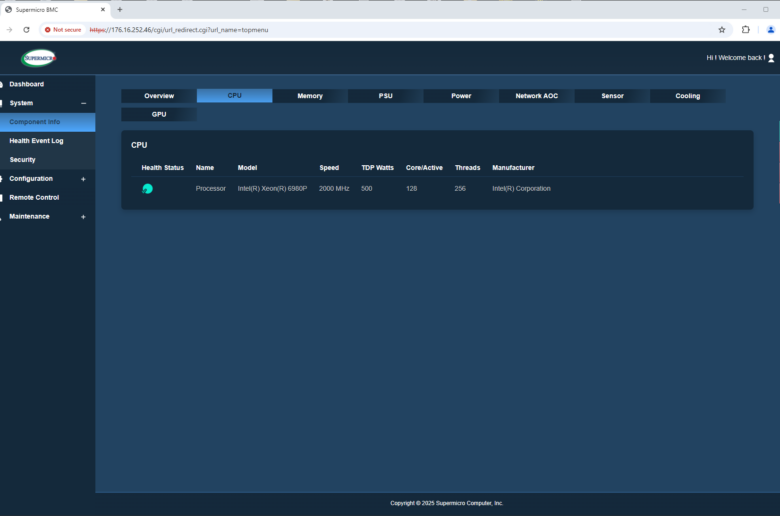Image resolution: width=780 pixels, height=516 pixels.
Task: Click the forward navigation arrow
Action: (9, 30)
